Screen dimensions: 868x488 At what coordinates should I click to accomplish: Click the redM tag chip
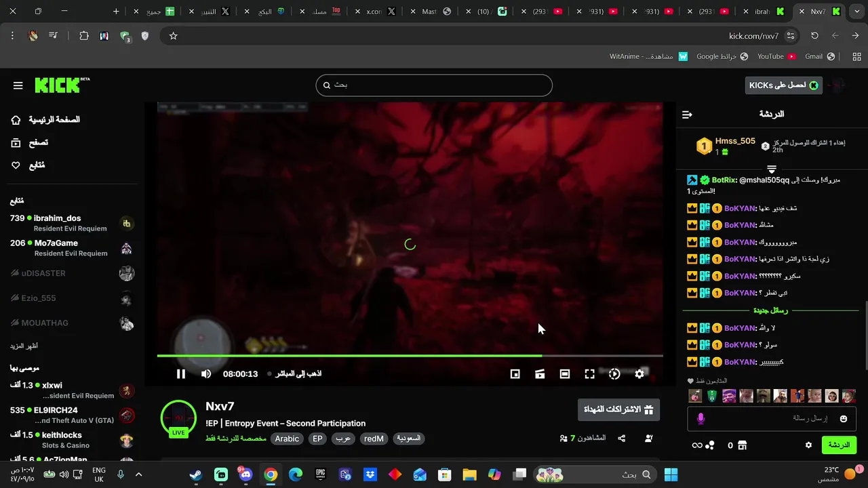pos(374,439)
